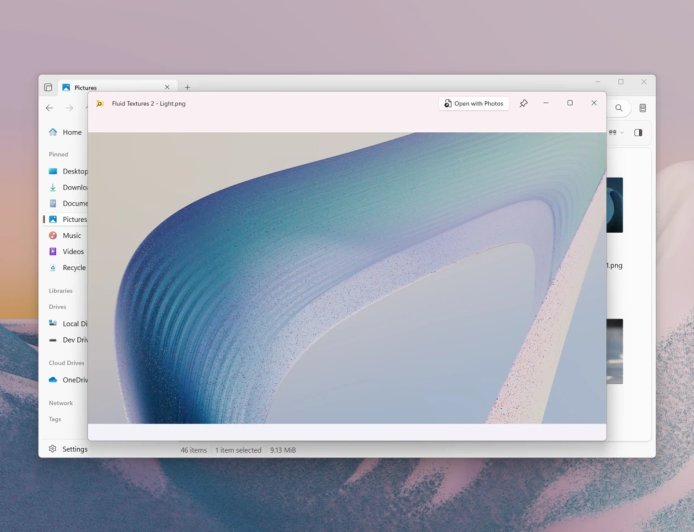
Task: Open Music folder in sidebar
Action: tap(66, 235)
